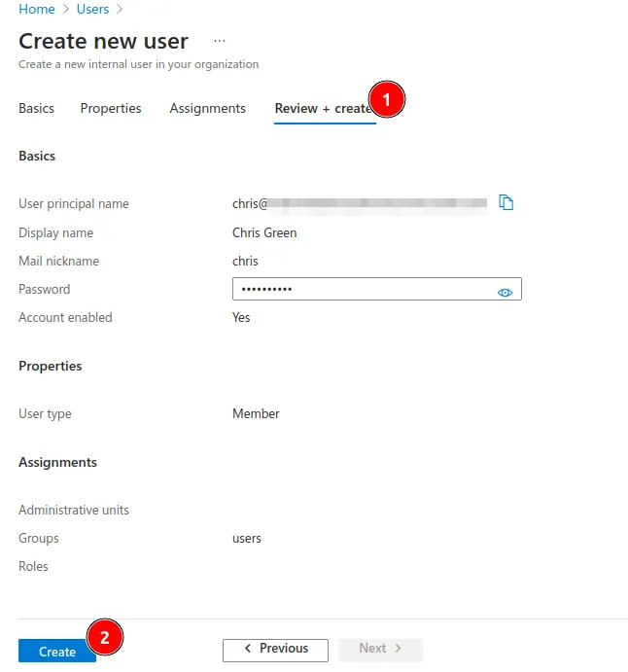Click the greyed-out Next button

tap(380, 649)
